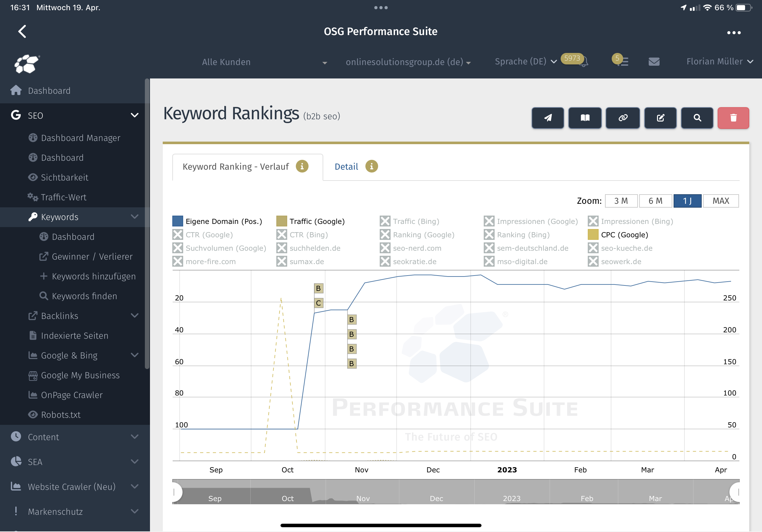The height and width of the screenshot is (532, 762).
Task: Toggle sem-deutschland.de competitor in legend
Action: coord(526,248)
